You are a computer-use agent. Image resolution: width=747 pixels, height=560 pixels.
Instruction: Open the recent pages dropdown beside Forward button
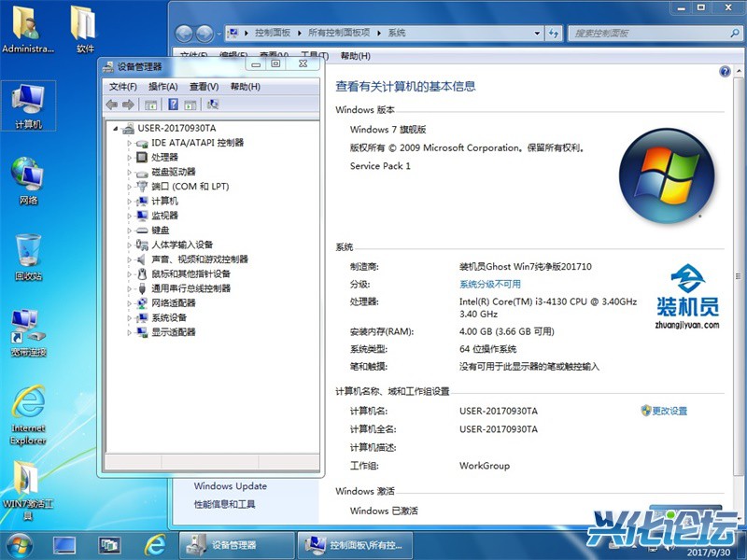[x=218, y=34]
